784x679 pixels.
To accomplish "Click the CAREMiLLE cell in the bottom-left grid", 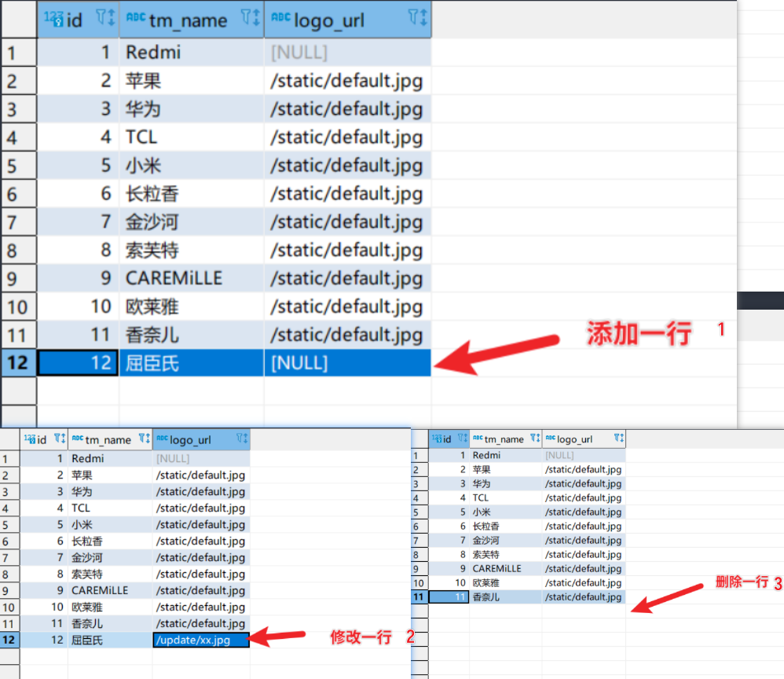I will tap(110, 590).
